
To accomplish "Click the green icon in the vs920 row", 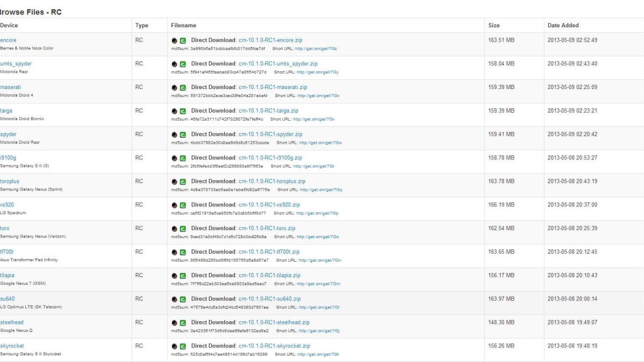I will [x=182, y=205].
